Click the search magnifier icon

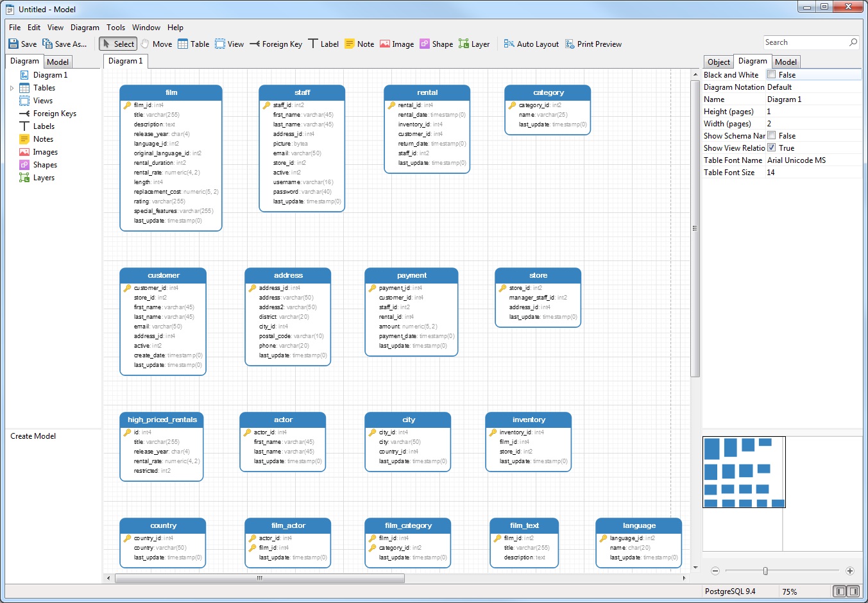tap(853, 42)
